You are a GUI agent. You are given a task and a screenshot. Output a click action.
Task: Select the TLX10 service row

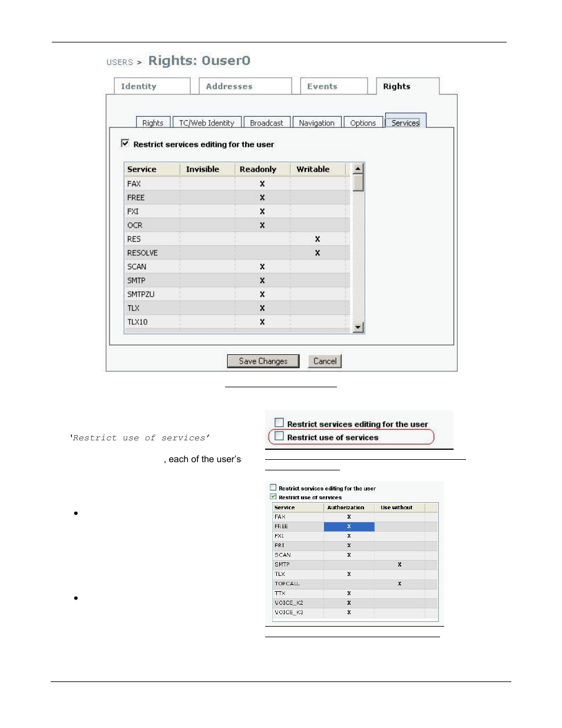(237, 322)
